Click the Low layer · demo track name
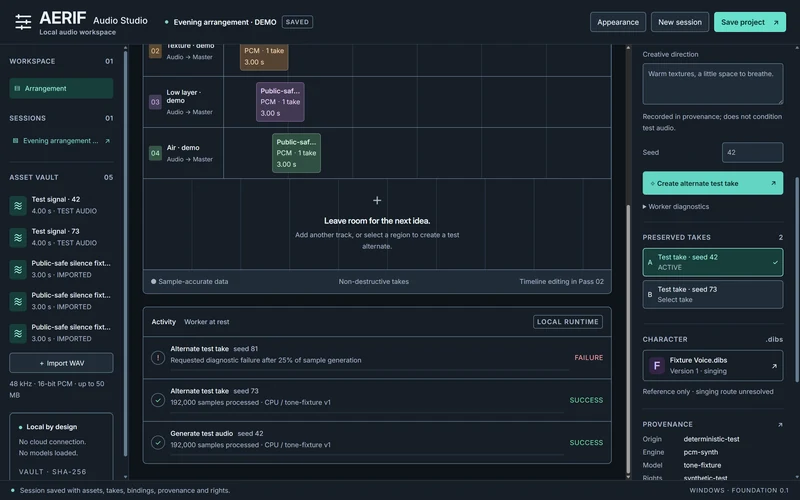Screen dimensions: 800x500 pyautogui.click(x=183, y=96)
